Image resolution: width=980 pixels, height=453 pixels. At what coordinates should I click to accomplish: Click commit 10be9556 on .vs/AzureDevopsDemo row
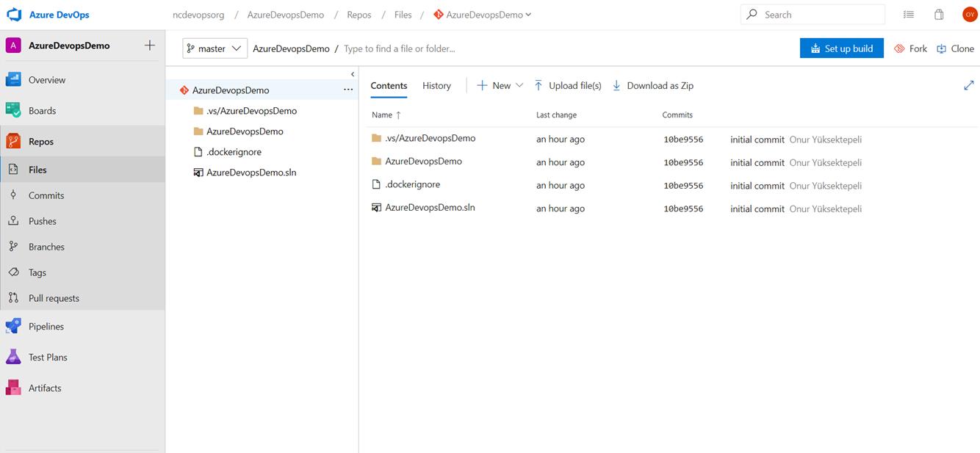(683, 139)
